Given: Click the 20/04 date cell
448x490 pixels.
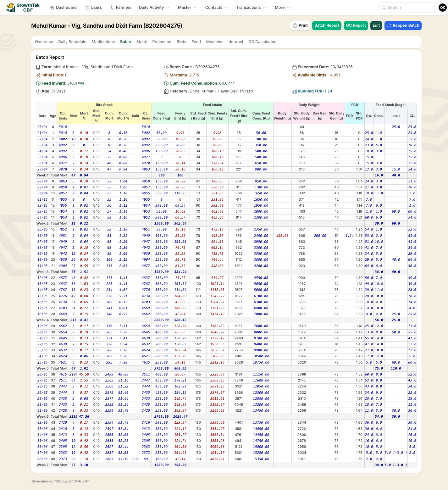Looking at the screenshot, I should 42,127.
